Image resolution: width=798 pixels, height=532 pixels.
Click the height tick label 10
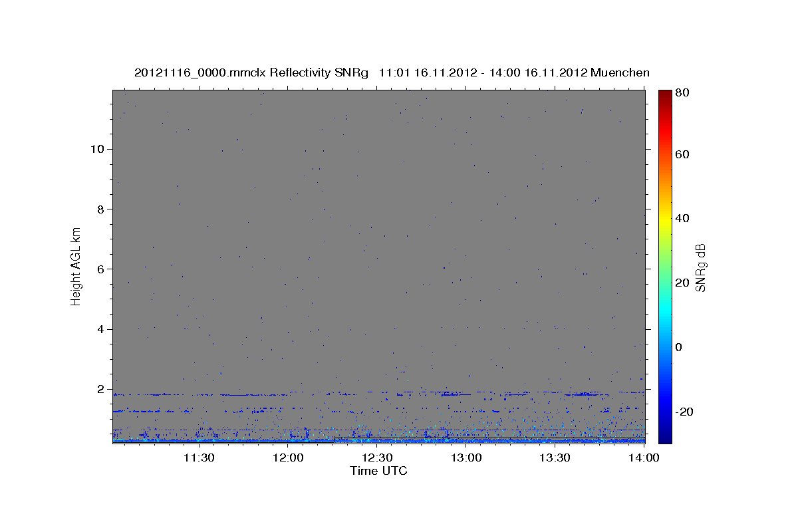pos(98,149)
